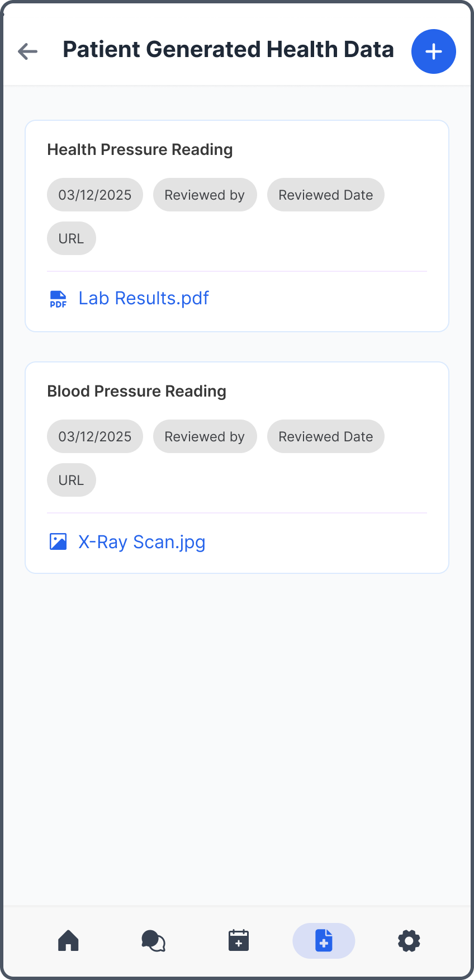Open the X-Ray Scan.jpg file
Image resolution: width=474 pixels, height=980 pixels.
point(141,541)
